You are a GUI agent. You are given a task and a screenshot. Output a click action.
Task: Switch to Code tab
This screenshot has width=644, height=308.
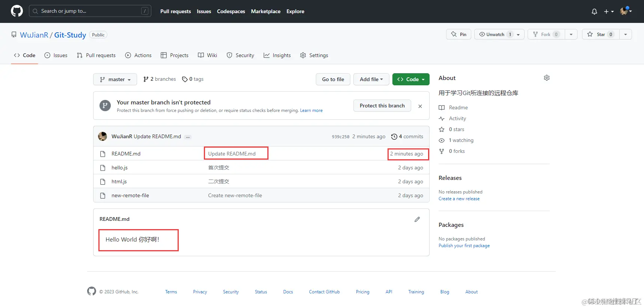pos(24,55)
